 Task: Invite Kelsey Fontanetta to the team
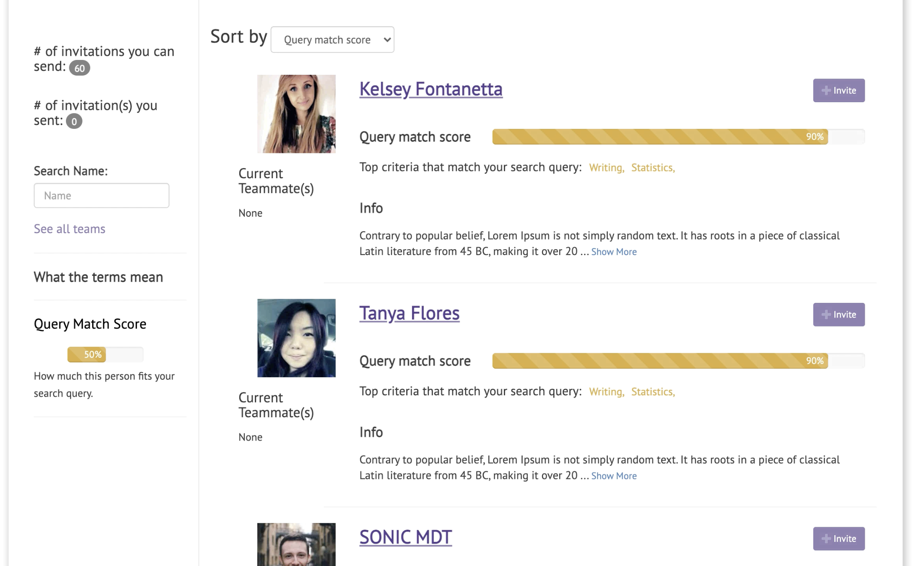[839, 90]
